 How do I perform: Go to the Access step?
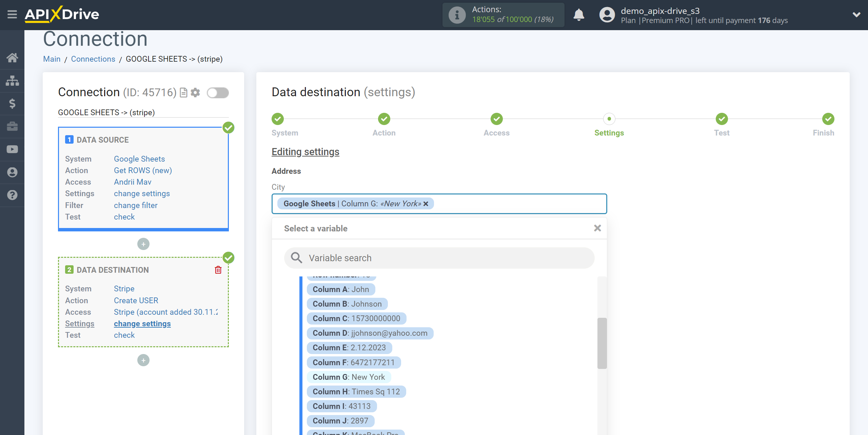pyautogui.click(x=497, y=119)
